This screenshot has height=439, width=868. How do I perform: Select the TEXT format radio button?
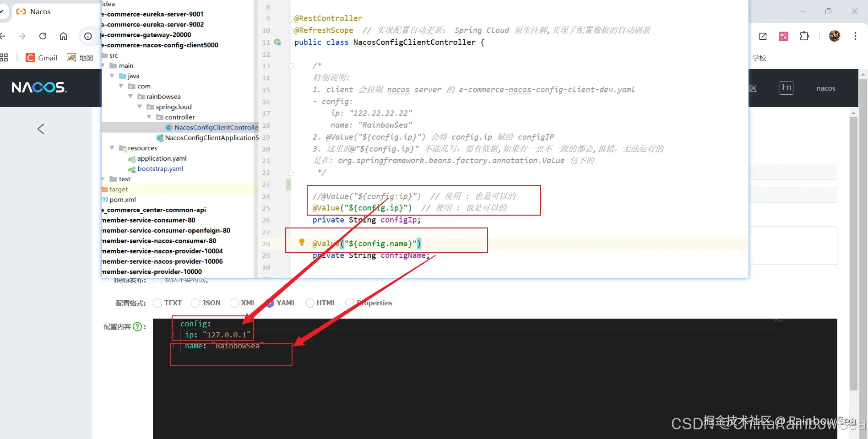[157, 303]
